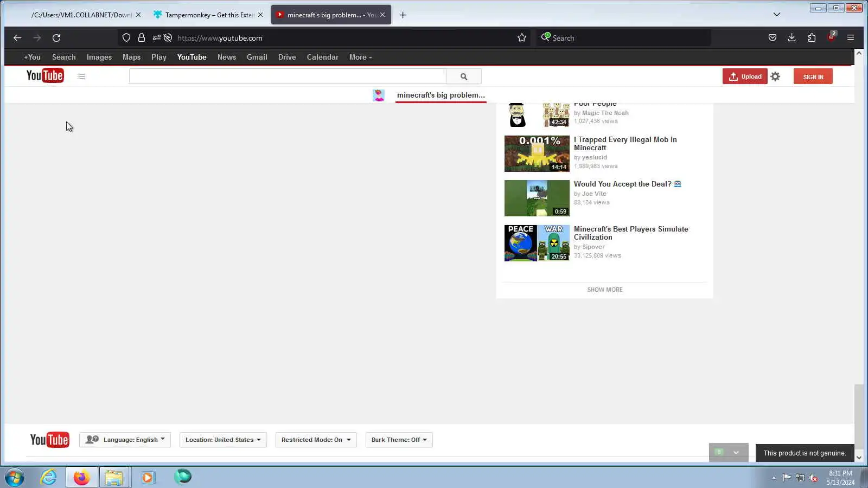Open the tracking protection shield icon
The width and height of the screenshot is (868, 488).
(x=126, y=38)
